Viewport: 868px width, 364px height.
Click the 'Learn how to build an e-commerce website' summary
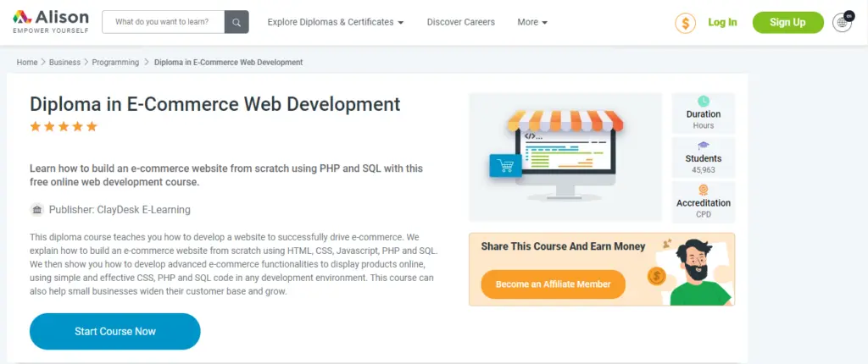point(225,175)
